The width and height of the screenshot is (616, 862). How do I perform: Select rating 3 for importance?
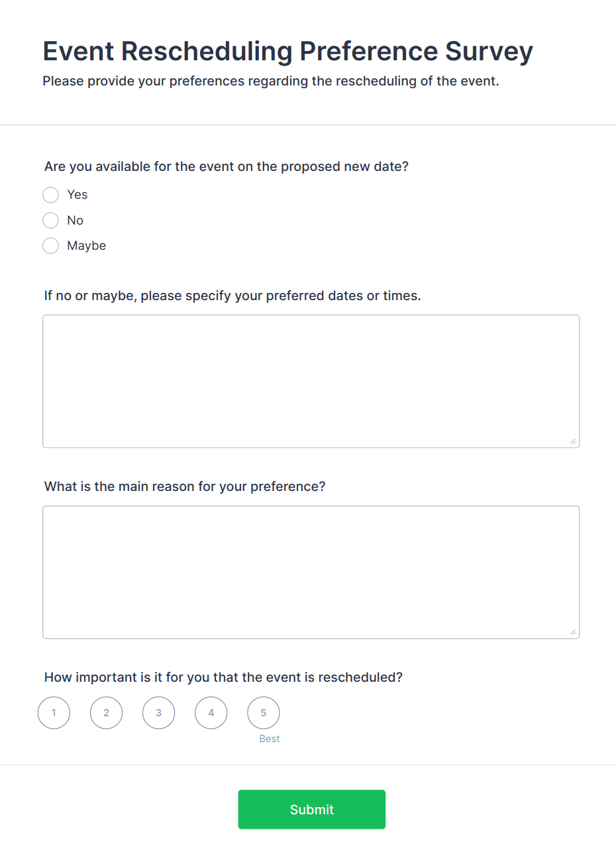[x=158, y=713]
